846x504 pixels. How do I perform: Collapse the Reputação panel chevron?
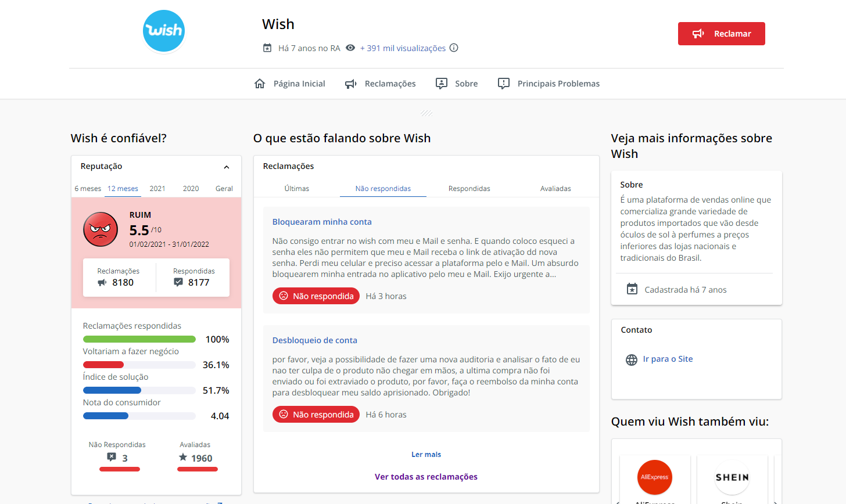coord(227,167)
